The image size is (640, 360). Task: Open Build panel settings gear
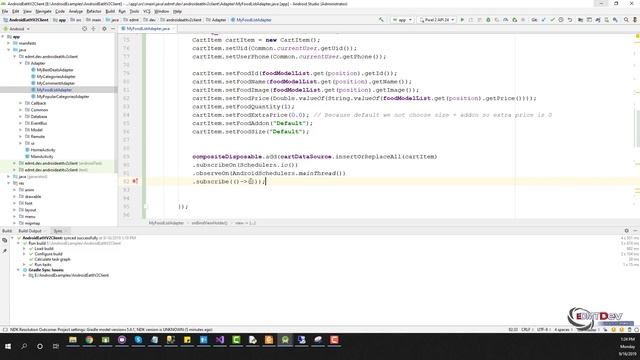coord(627,231)
